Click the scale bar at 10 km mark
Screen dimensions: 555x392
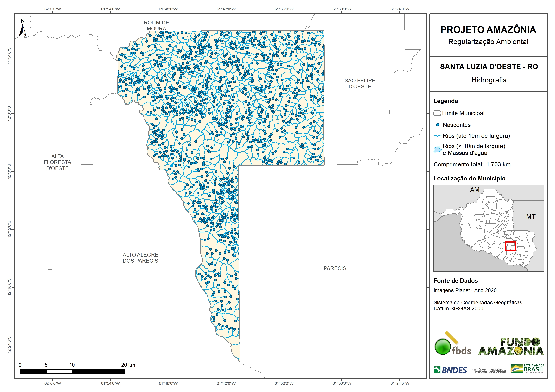click(x=72, y=371)
